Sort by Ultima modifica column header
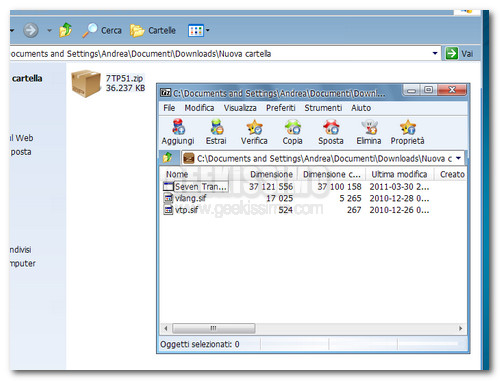Viewport: 500px width, 381px height. point(400,174)
